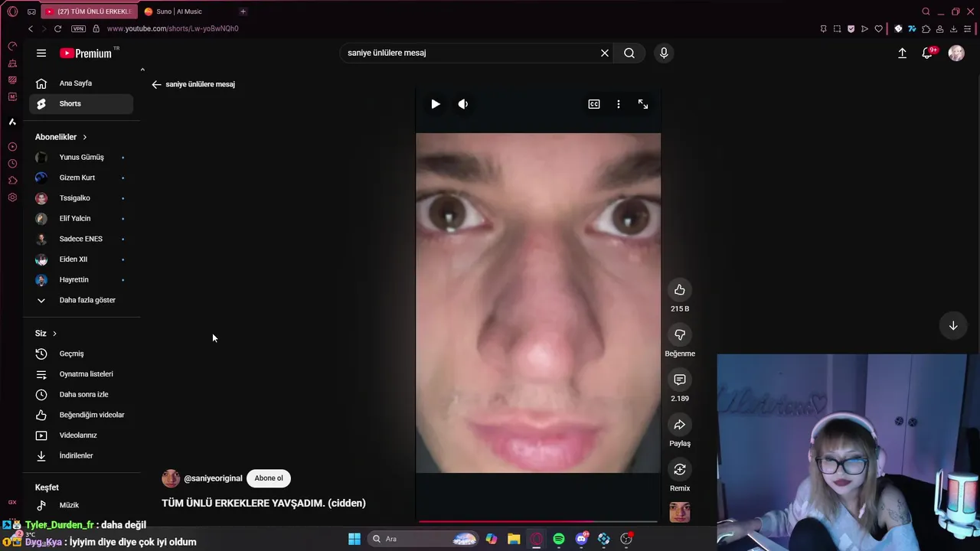980x551 pixels.
Task: Open the browser downloads icon
Action: [953, 29]
